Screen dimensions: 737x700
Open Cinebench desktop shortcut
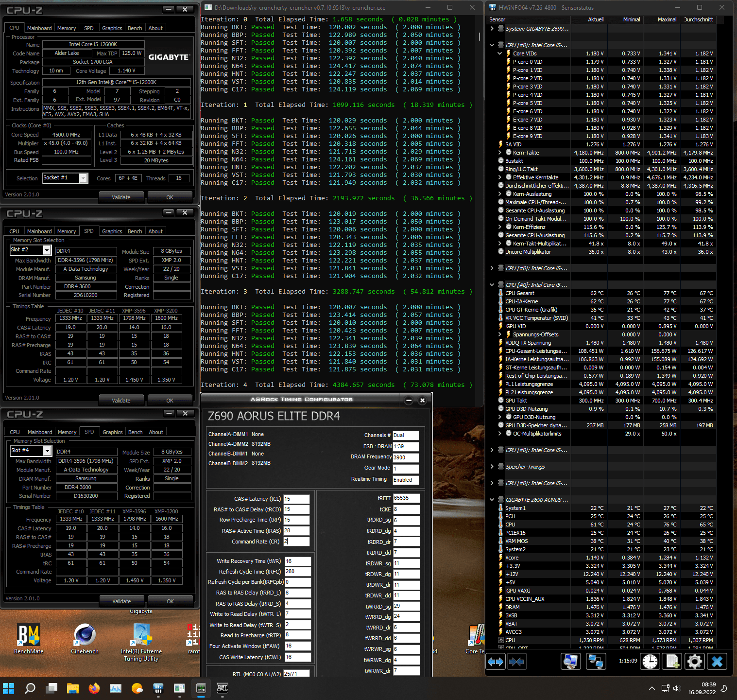click(x=85, y=638)
